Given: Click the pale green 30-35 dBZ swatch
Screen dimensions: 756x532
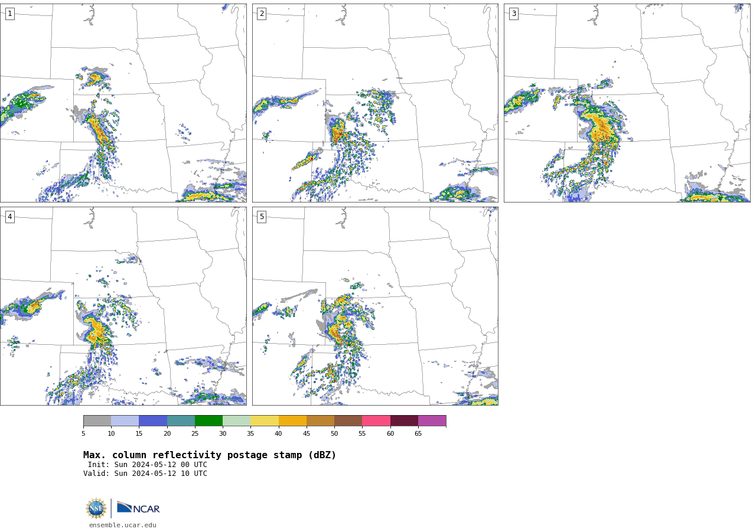Looking at the screenshot, I should tap(236, 421).
